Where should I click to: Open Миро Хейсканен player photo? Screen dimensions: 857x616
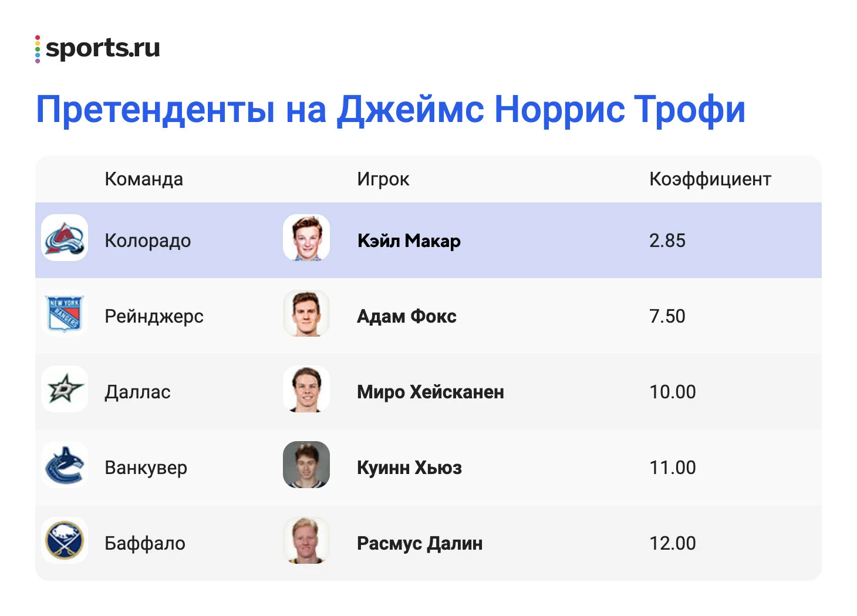pos(306,389)
